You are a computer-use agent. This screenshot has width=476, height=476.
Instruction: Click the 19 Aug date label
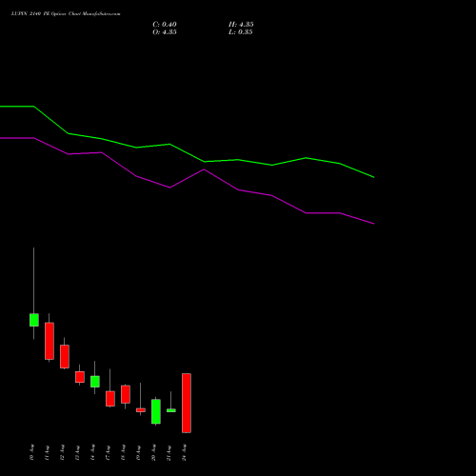point(138,452)
